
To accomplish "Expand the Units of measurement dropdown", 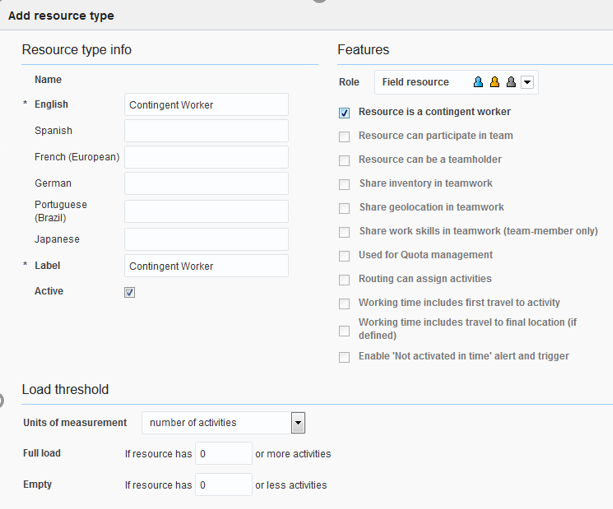I will [x=297, y=423].
